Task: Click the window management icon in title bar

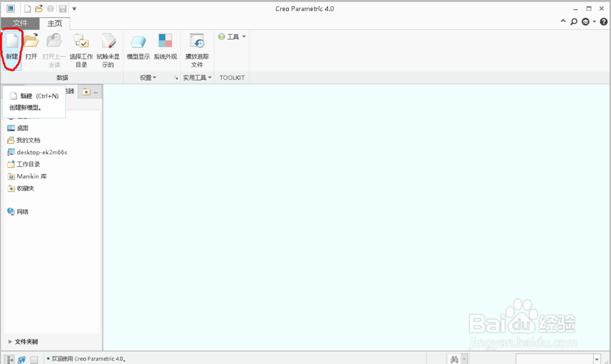Action: point(10,9)
